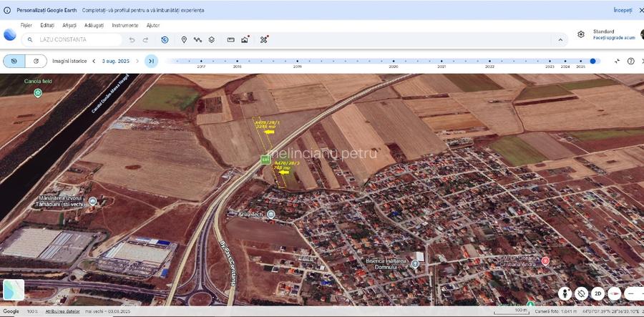The image size is (644, 317).
Task: Click the map layers stack icon
Action: coord(212,40)
